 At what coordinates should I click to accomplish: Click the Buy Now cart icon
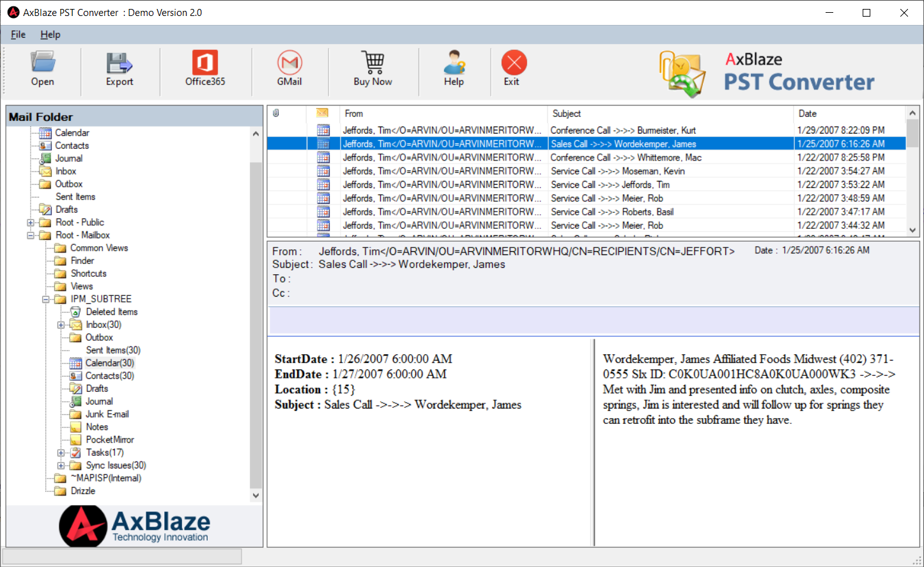(x=373, y=63)
